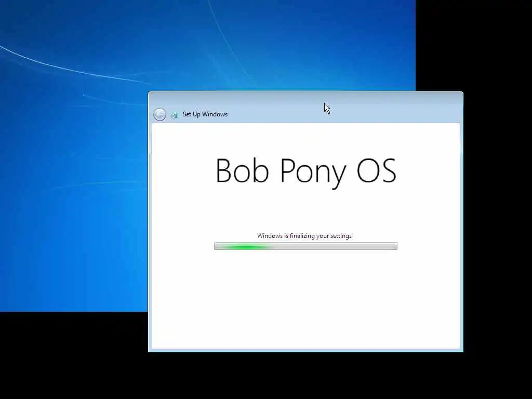This screenshot has width=532, height=399.
Task: Click the round back arrow button
Action: click(x=160, y=114)
